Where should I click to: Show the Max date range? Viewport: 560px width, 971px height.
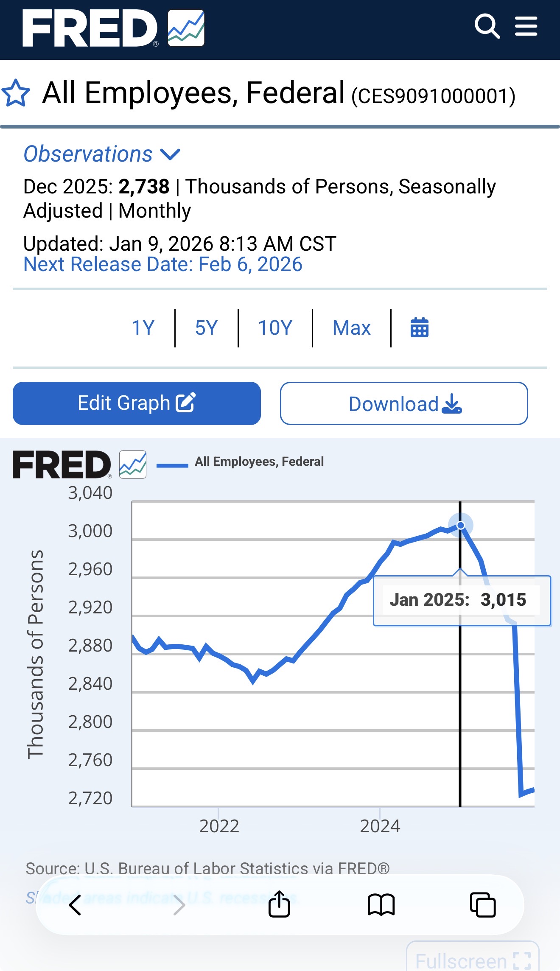point(351,328)
